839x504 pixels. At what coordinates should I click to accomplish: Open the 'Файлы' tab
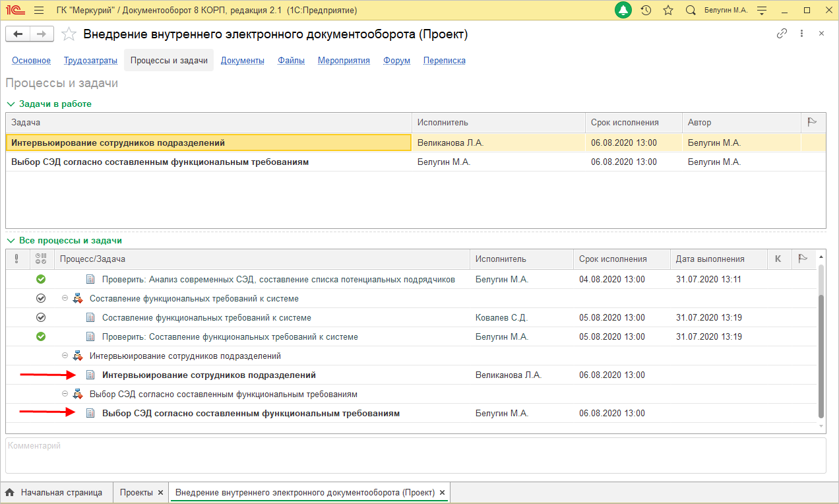(291, 60)
